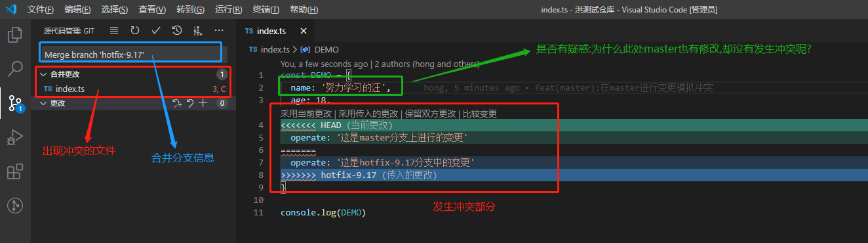The image size is (868, 243).
Task: Open the 帮助(H) menu
Action: pos(304,10)
